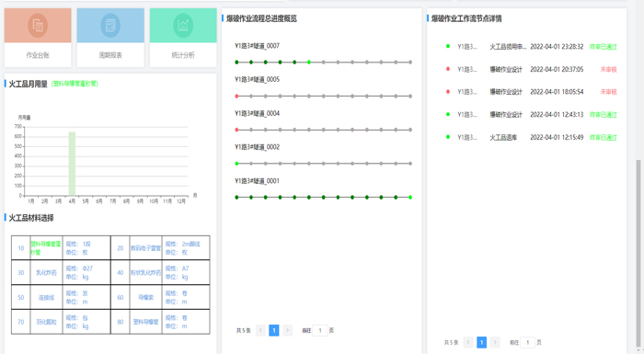This screenshot has height=354, width=644.
Task: Click the Y1路3#隧道_0002 progress title
Action: tap(257, 147)
